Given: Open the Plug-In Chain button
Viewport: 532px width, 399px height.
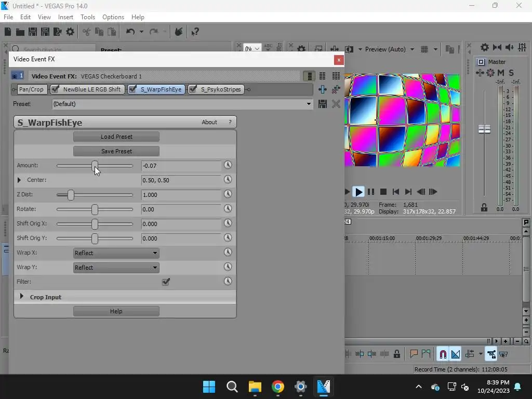Looking at the screenshot, I should [322, 89].
